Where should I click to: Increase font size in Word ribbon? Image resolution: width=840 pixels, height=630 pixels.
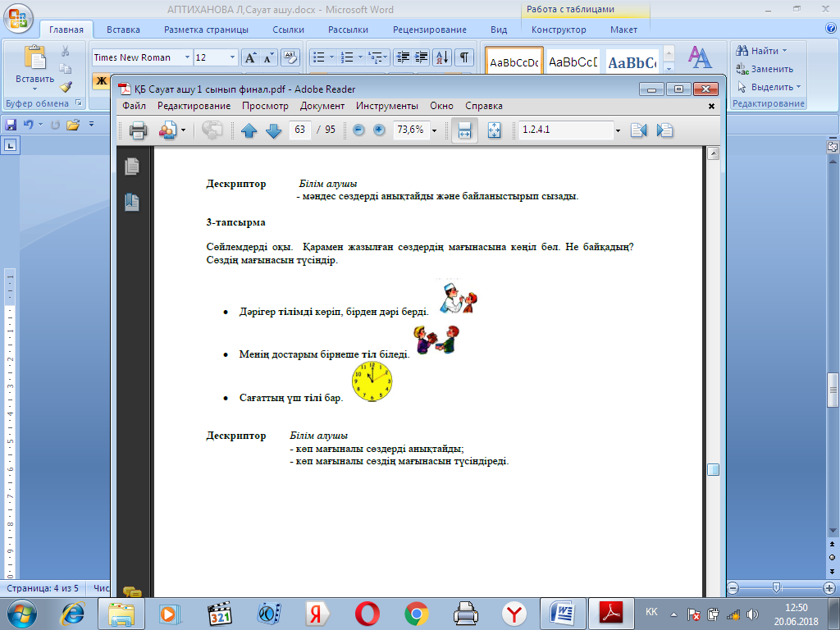tap(250, 57)
